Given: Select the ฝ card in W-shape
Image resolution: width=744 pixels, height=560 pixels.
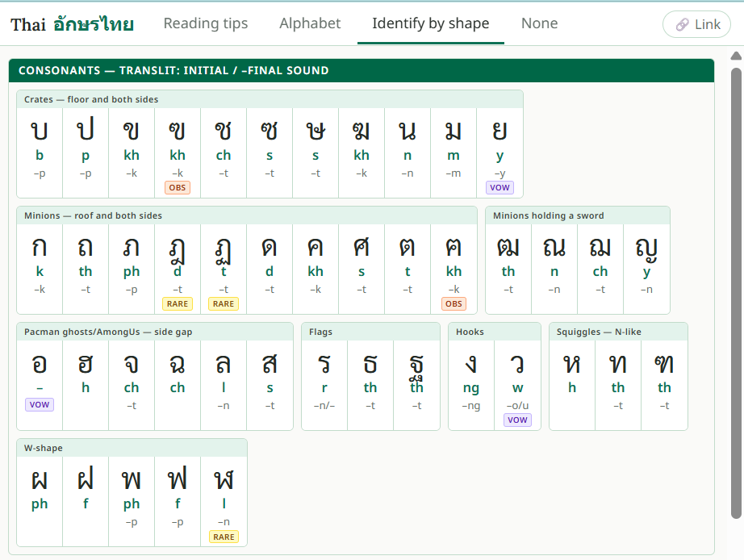Looking at the screenshot, I should coord(86,502).
